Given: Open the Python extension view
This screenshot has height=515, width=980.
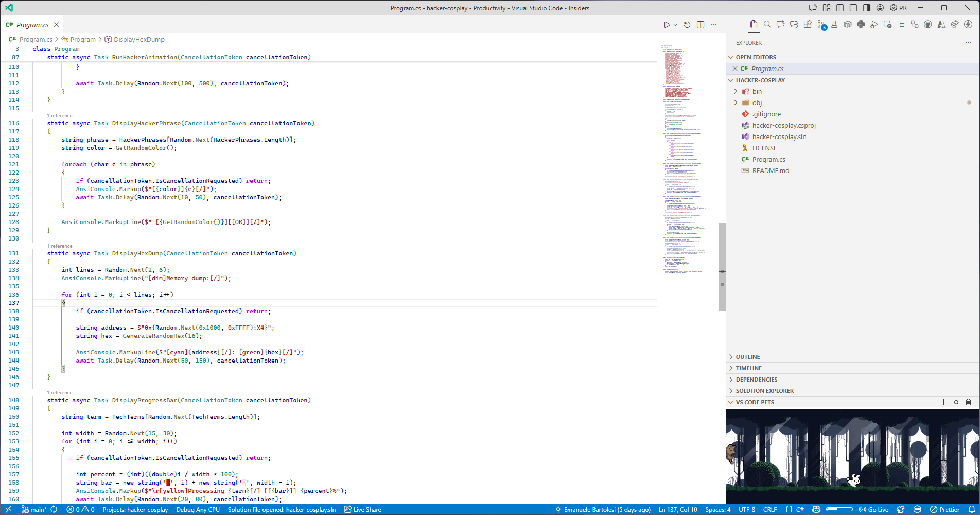Looking at the screenshot, I should pyautogui.click(x=861, y=24).
